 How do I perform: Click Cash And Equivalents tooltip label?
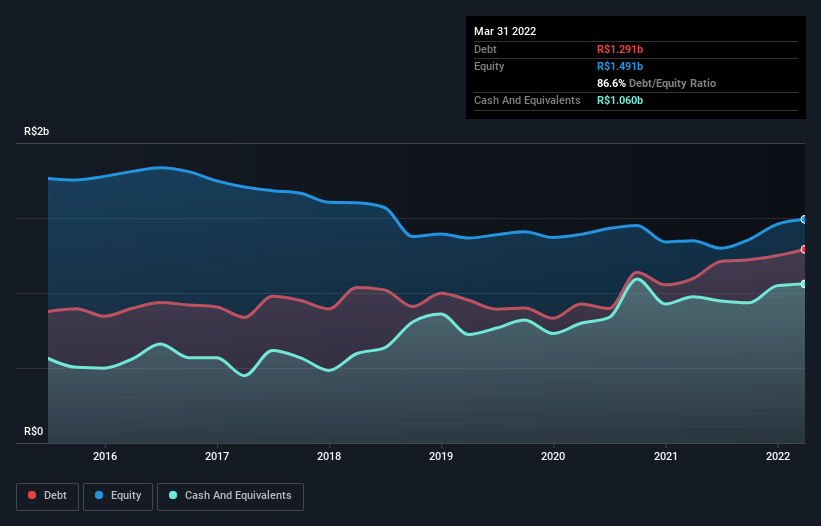(x=527, y=100)
